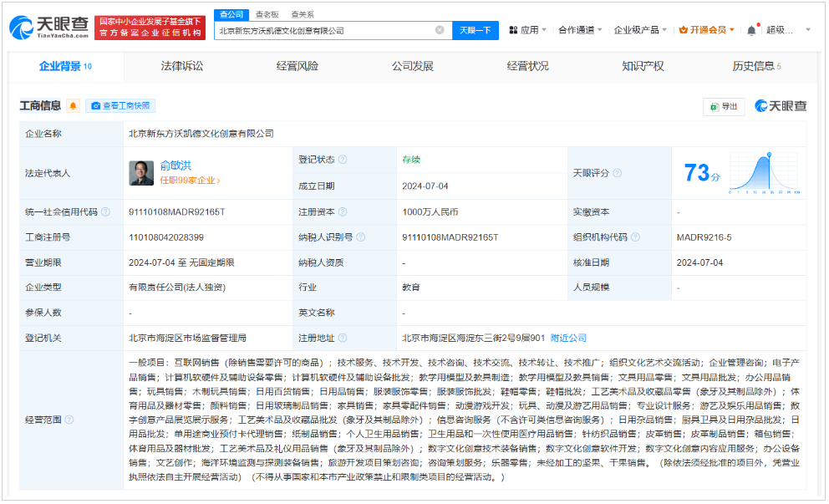Expand the 企业级产品 dropdown

(x=640, y=30)
